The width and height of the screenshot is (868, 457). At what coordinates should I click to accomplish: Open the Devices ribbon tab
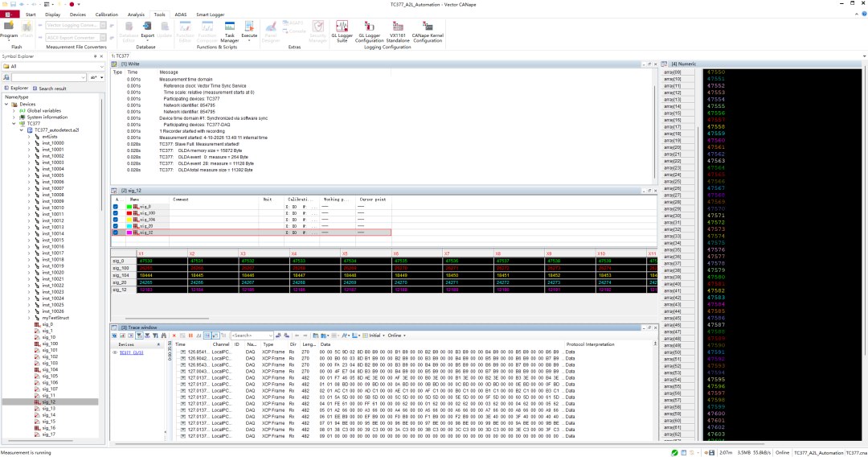click(77, 15)
